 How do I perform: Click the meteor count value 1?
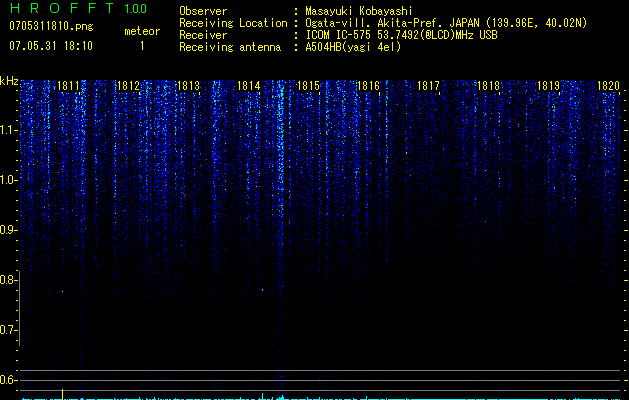pyautogui.click(x=142, y=46)
